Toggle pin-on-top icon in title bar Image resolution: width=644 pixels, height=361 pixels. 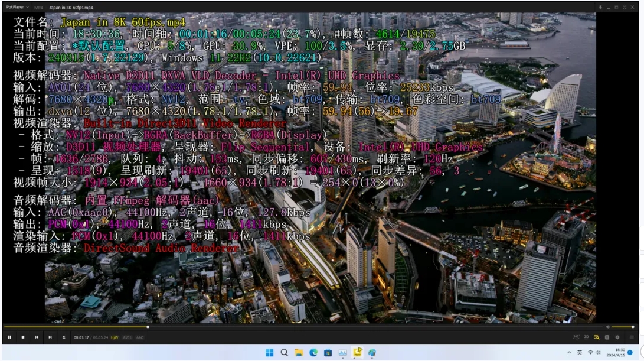point(600,8)
